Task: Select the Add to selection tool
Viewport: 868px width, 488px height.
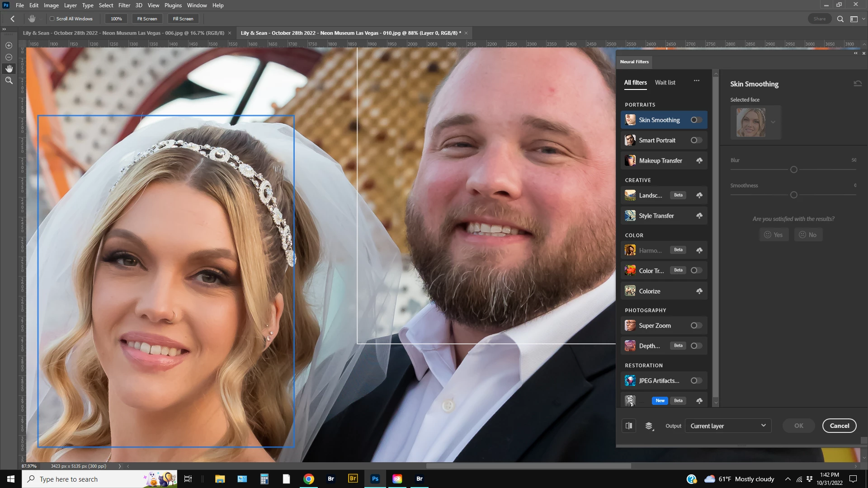Action: 9,46
